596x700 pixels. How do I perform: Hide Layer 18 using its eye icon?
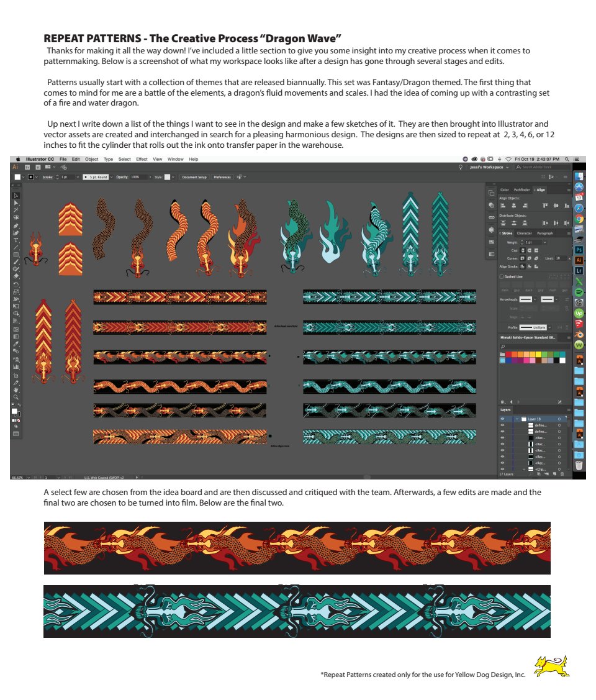click(x=502, y=419)
